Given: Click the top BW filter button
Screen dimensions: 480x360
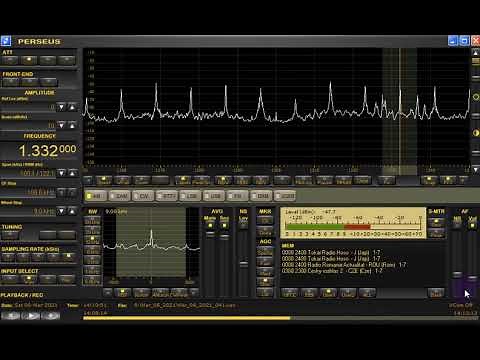Looking at the screenshot, I should point(92,220).
